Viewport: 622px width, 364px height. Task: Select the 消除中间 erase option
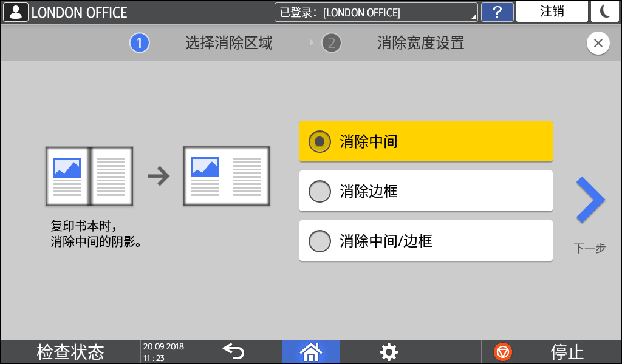(x=425, y=141)
